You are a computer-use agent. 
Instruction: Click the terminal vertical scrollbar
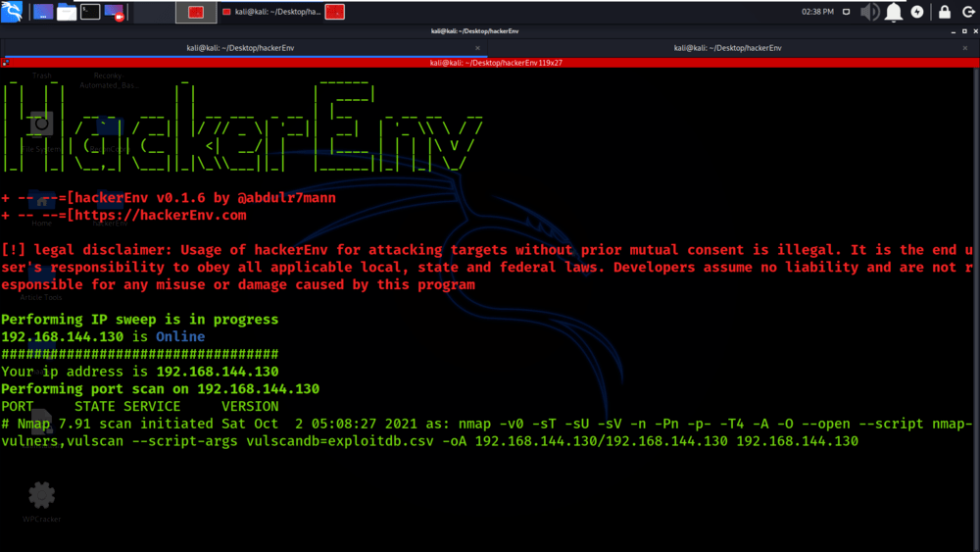(976, 310)
